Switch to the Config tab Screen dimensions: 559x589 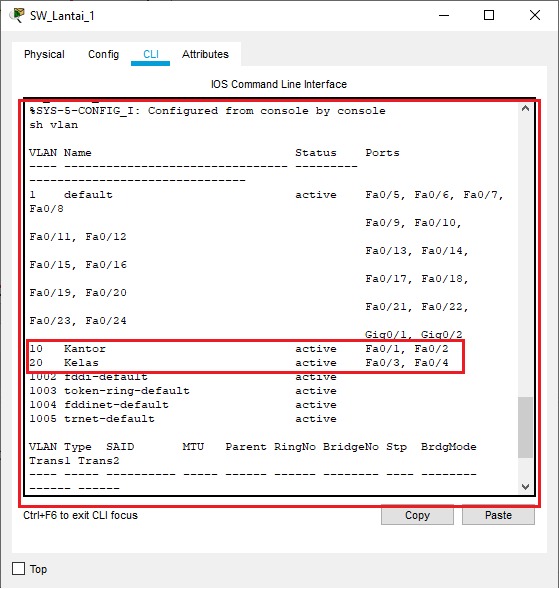[103, 54]
